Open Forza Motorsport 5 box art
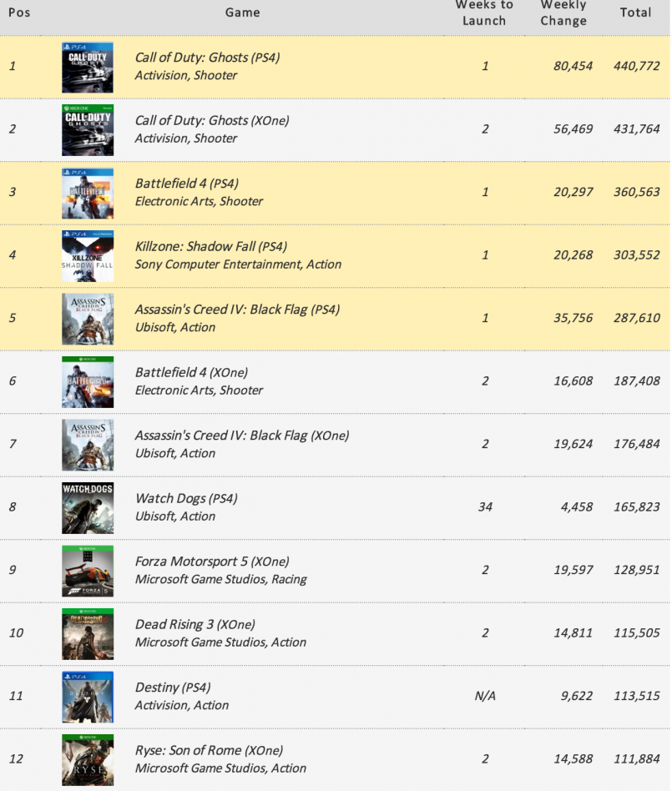The height and width of the screenshot is (791, 672). pos(88,571)
